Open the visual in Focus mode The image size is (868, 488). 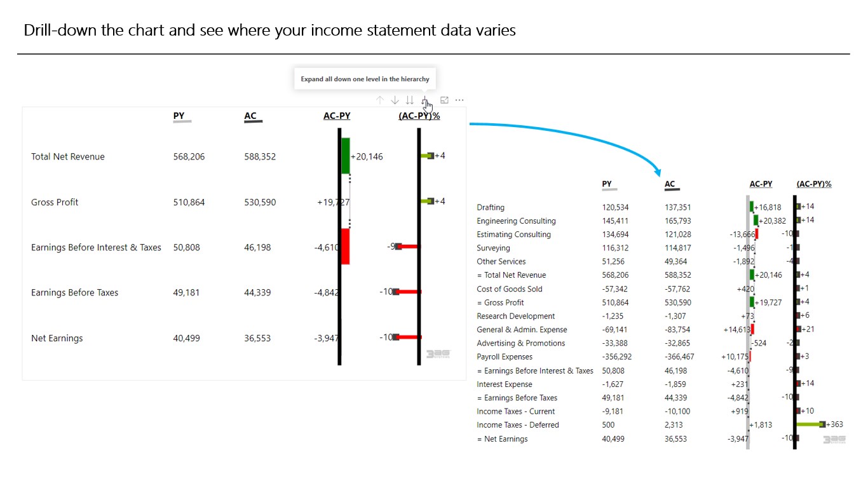(x=444, y=100)
